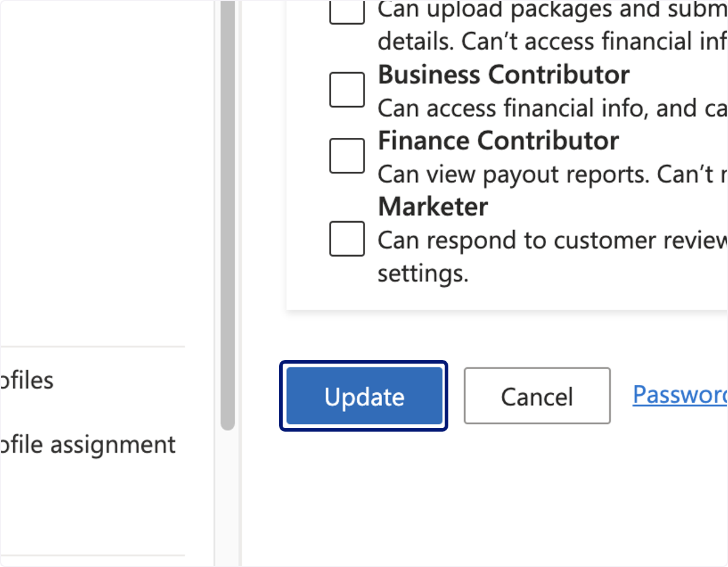Click the Update button
The width and height of the screenshot is (728, 567).
click(364, 396)
